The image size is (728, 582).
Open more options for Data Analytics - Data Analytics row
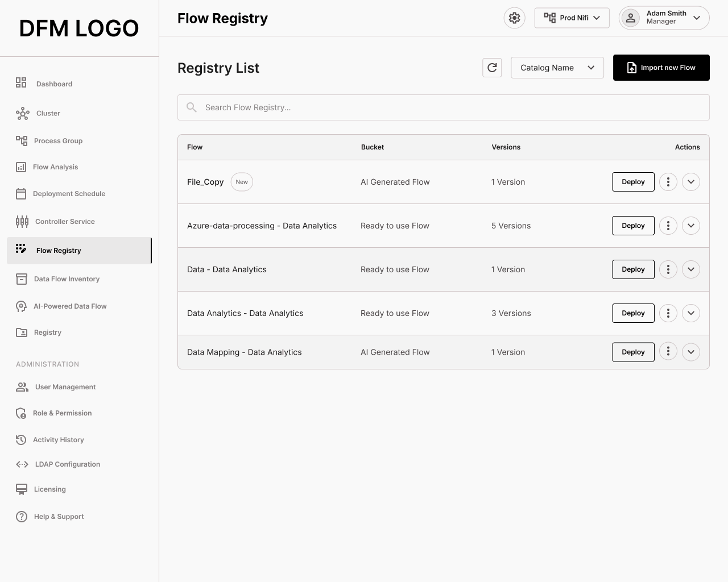click(668, 313)
